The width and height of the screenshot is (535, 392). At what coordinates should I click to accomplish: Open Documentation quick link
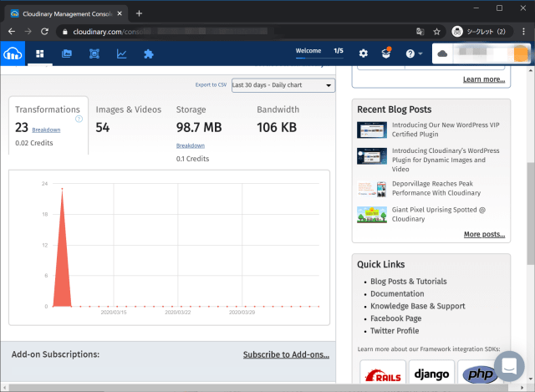click(397, 293)
